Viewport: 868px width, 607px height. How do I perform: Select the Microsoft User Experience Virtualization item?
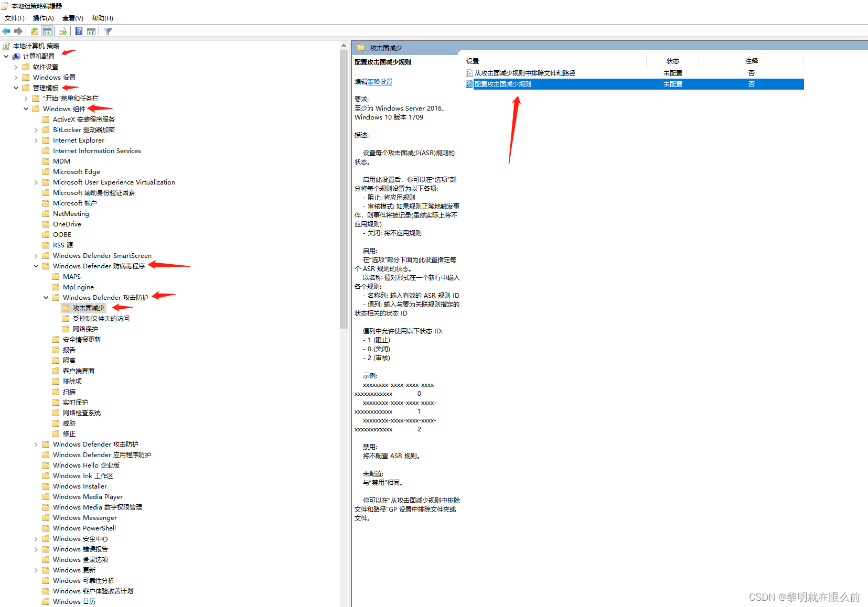click(114, 182)
